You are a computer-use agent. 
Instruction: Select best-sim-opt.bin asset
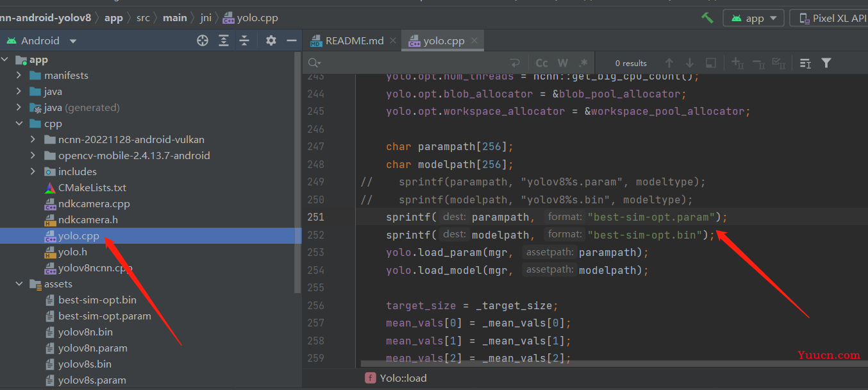point(97,300)
